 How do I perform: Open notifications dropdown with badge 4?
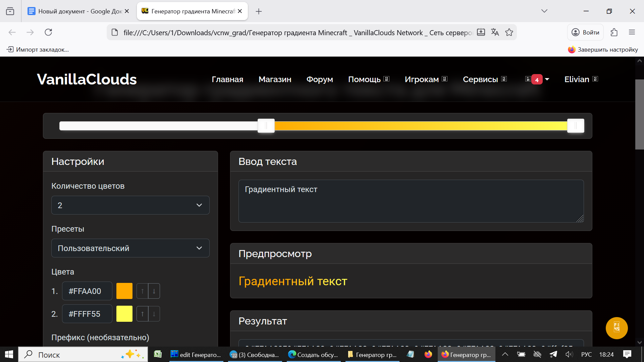click(537, 79)
